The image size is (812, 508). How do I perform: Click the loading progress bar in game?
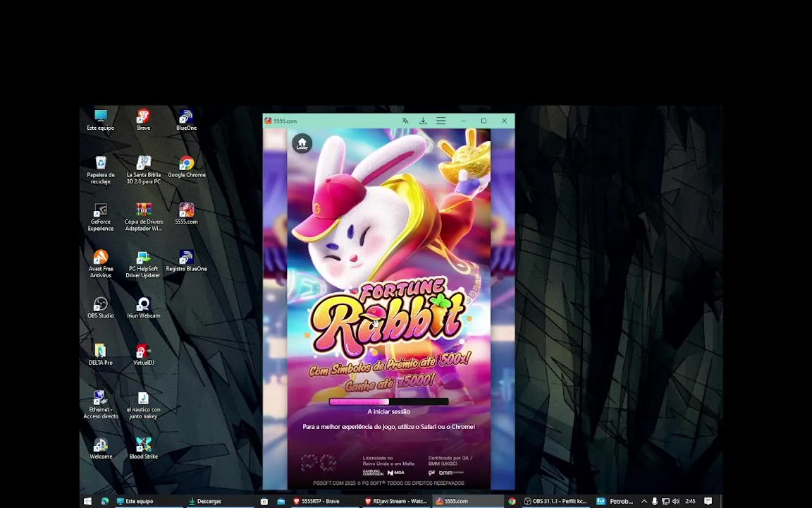[x=389, y=401]
